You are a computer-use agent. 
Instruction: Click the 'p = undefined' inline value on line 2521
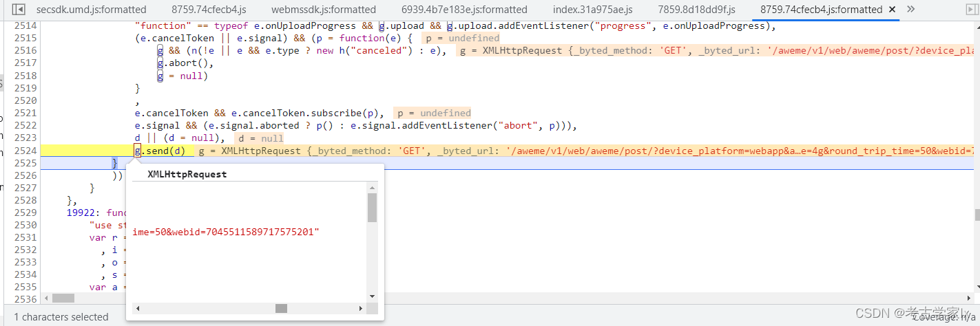(432, 113)
